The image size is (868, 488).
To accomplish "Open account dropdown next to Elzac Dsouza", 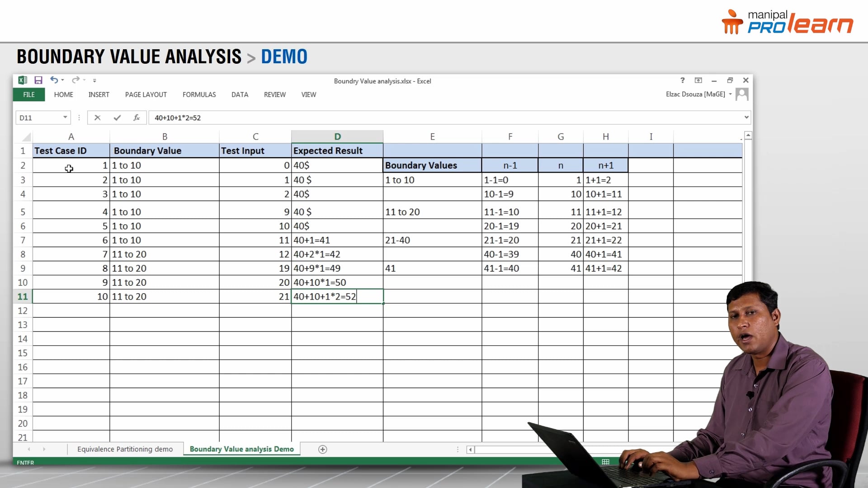I will tap(730, 94).
